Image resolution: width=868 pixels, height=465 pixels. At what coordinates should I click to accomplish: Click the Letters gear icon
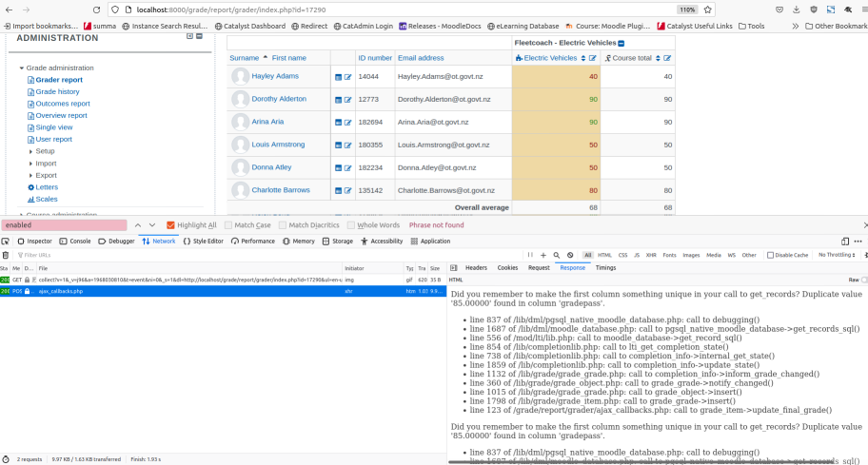(x=31, y=187)
